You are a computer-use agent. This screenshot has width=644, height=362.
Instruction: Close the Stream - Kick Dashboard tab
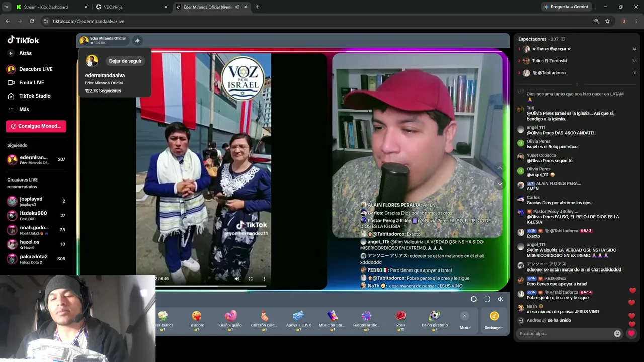coord(86,7)
